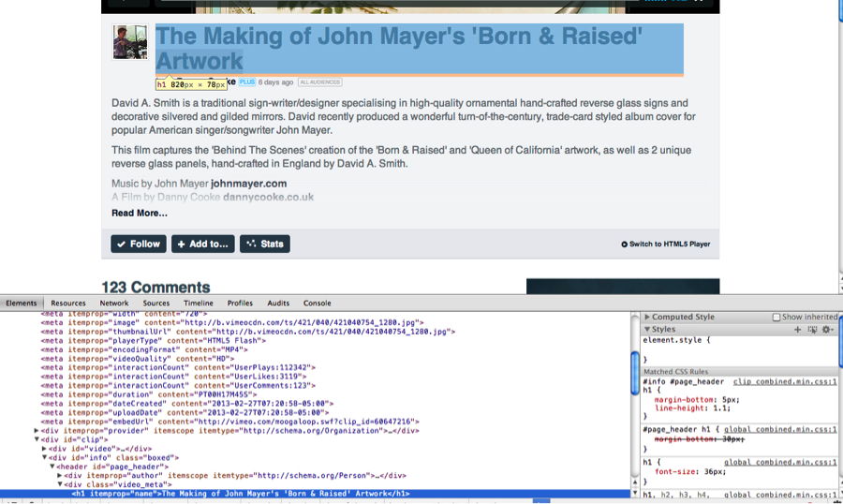Open the Network tab
The image size is (843, 504).
114,303
